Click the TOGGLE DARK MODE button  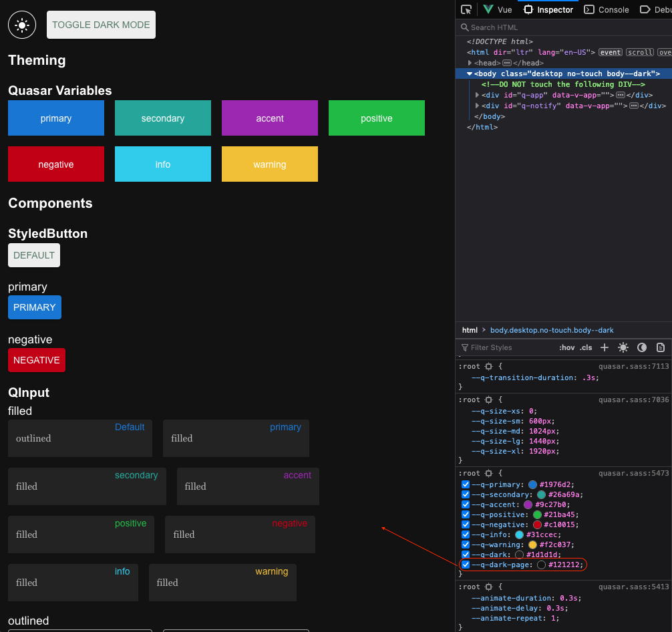click(x=101, y=24)
